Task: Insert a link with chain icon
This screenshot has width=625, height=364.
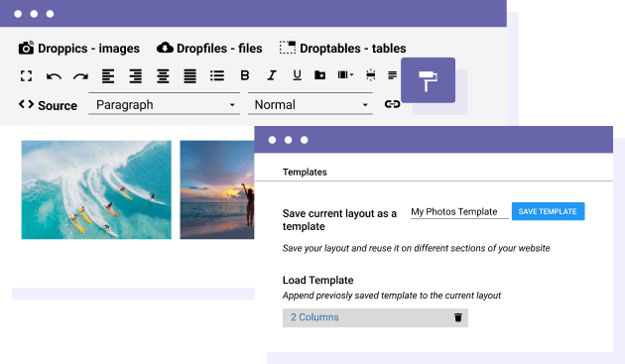Action: click(392, 104)
